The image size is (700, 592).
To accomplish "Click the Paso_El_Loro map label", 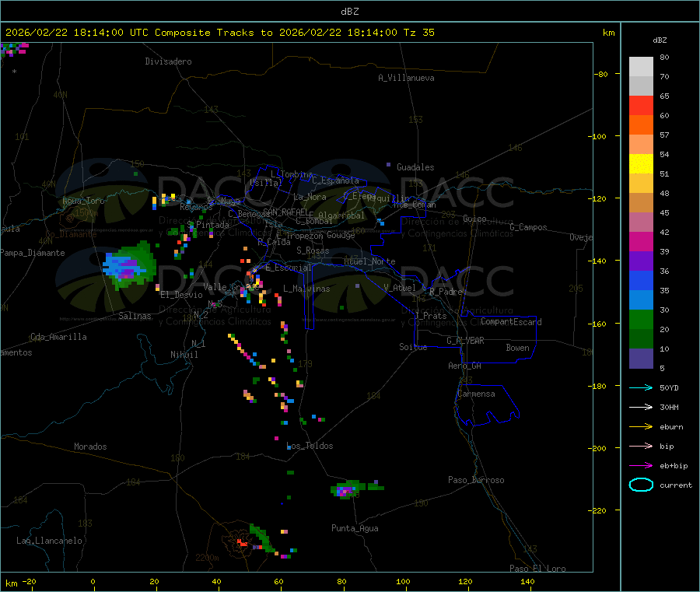I will pos(537,569).
